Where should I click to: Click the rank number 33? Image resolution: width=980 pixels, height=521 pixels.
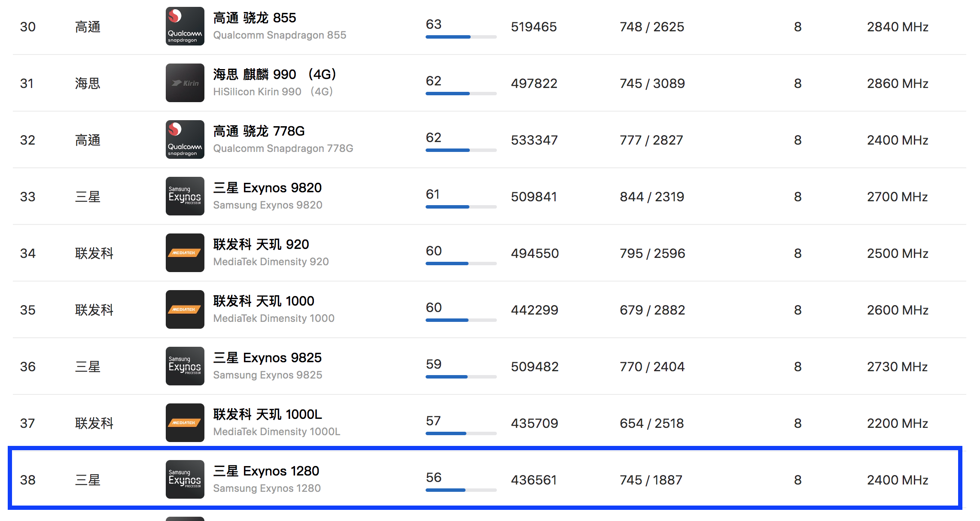tap(28, 197)
